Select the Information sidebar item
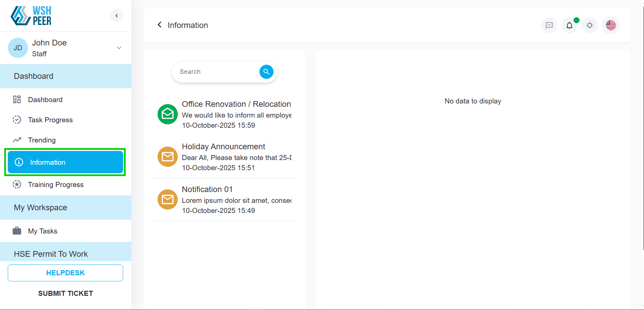Image resolution: width=644 pixels, height=310 pixels. [65, 162]
